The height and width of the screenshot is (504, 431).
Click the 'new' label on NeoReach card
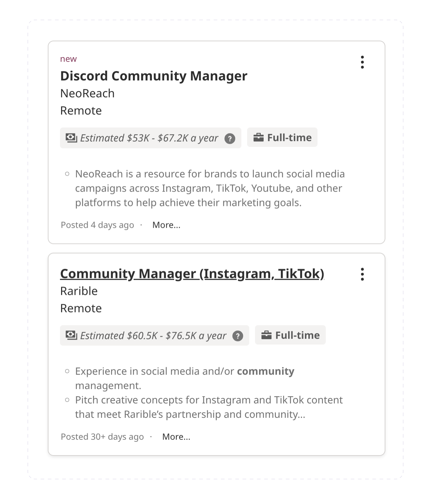tap(68, 59)
